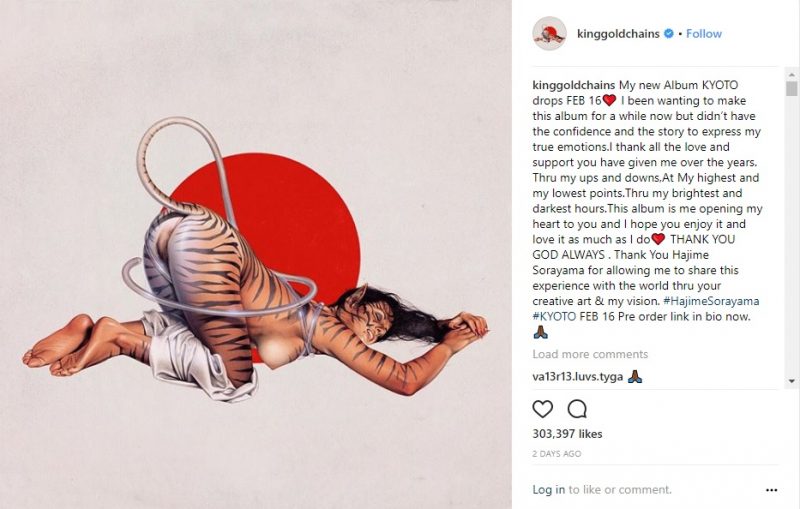Screen dimensions: 800x509
Task: Open kinggoldchains username in header
Action: [618, 34]
